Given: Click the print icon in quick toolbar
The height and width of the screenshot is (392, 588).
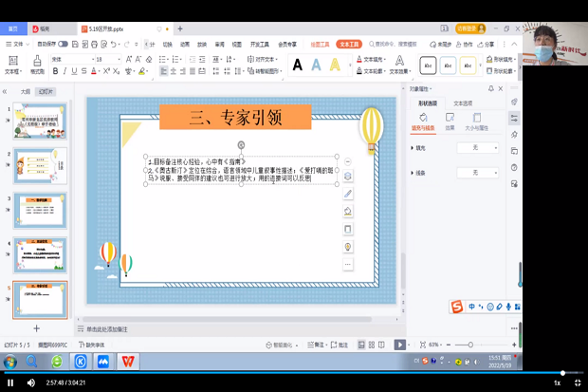Looking at the screenshot, I should (x=94, y=45).
